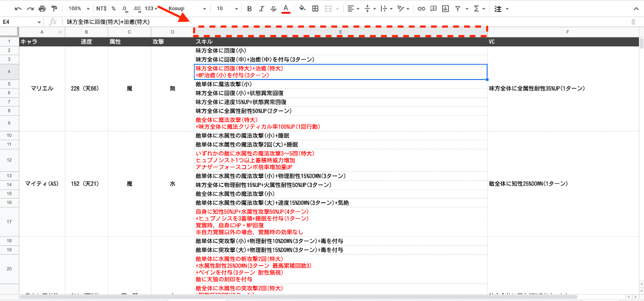The image size is (644, 301).
Task: Open the 注 input tools button
Action: coord(498,9)
